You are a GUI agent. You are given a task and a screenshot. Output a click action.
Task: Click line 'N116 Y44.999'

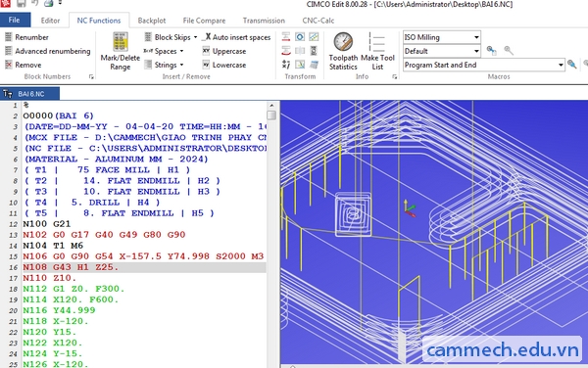tap(59, 310)
